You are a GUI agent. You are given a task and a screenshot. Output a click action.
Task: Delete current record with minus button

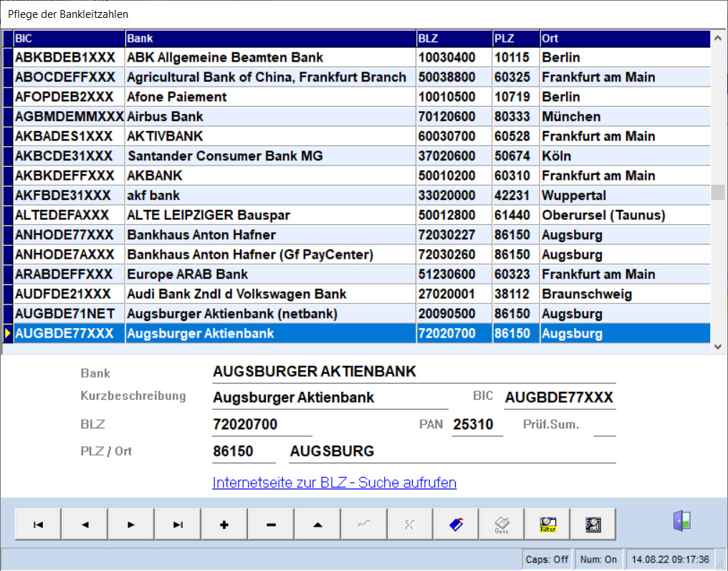pos(271,524)
